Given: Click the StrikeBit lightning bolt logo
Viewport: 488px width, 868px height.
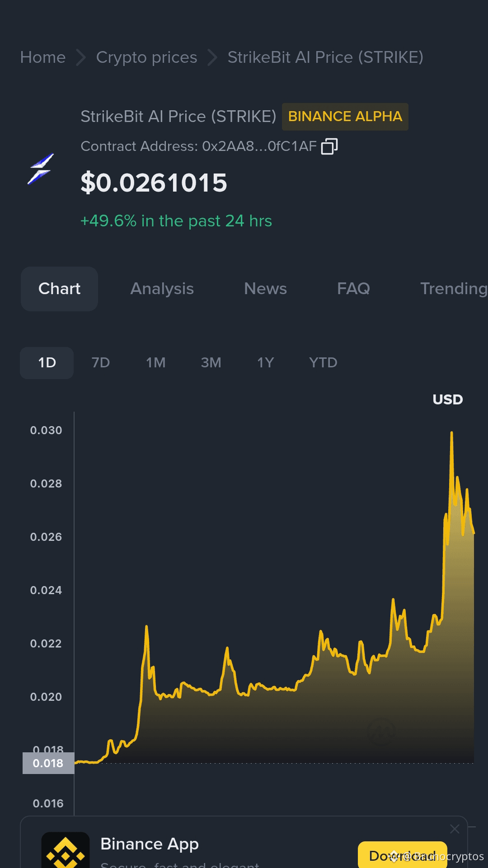Looking at the screenshot, I should point(41,169).
